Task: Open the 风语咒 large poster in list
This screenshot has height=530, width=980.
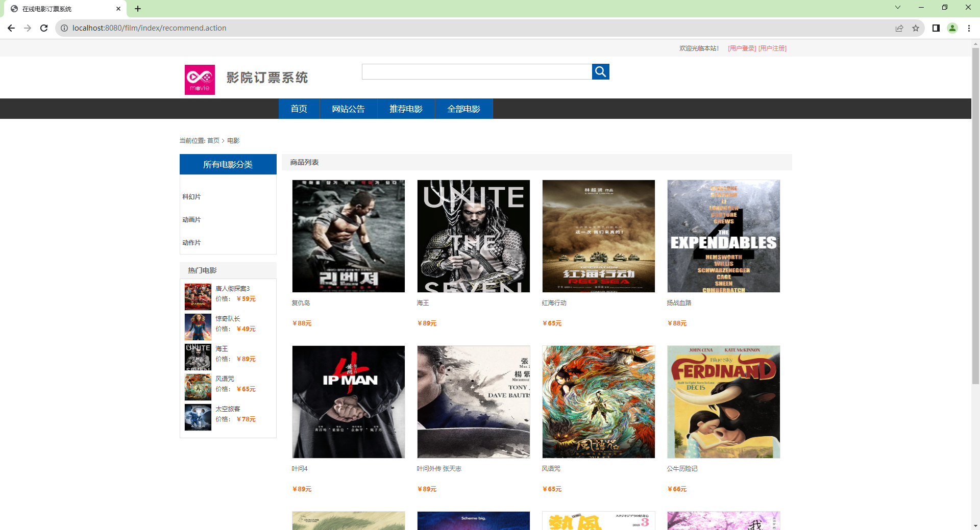Action: pos(599,402)
